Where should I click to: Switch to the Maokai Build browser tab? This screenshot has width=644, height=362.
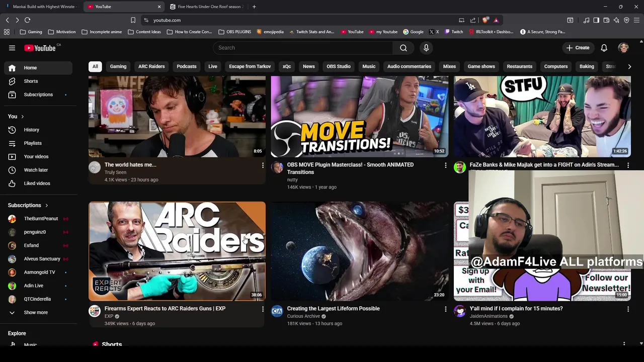41,7
